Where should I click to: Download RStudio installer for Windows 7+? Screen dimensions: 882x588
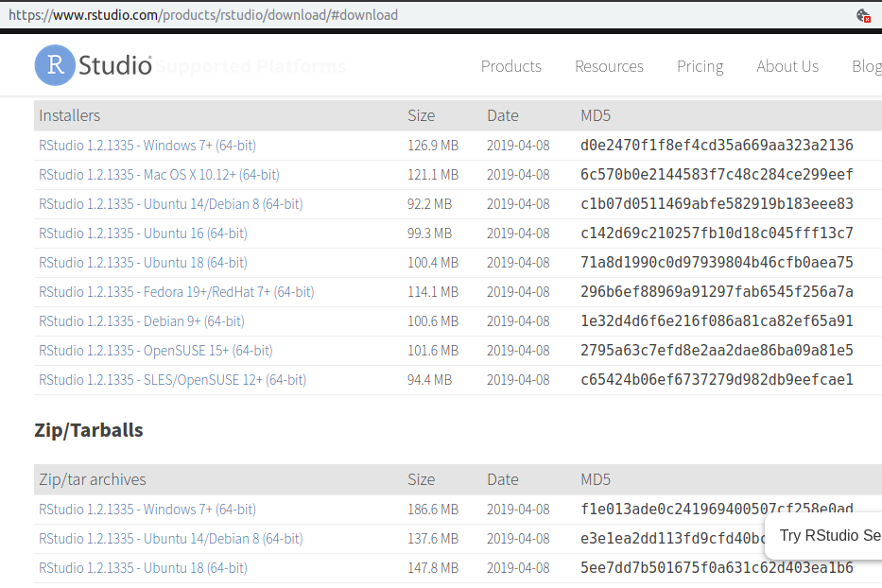tap(147, 146)
